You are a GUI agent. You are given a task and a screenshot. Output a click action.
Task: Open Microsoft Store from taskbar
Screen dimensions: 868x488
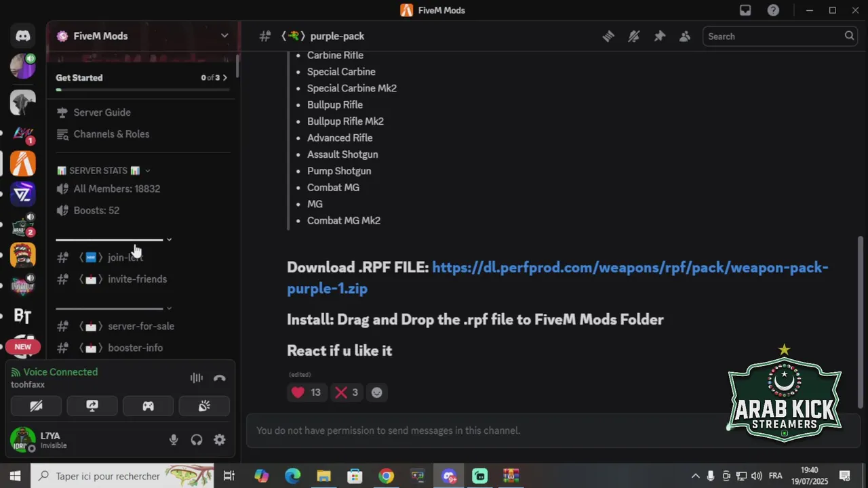(x=355, y=476)
